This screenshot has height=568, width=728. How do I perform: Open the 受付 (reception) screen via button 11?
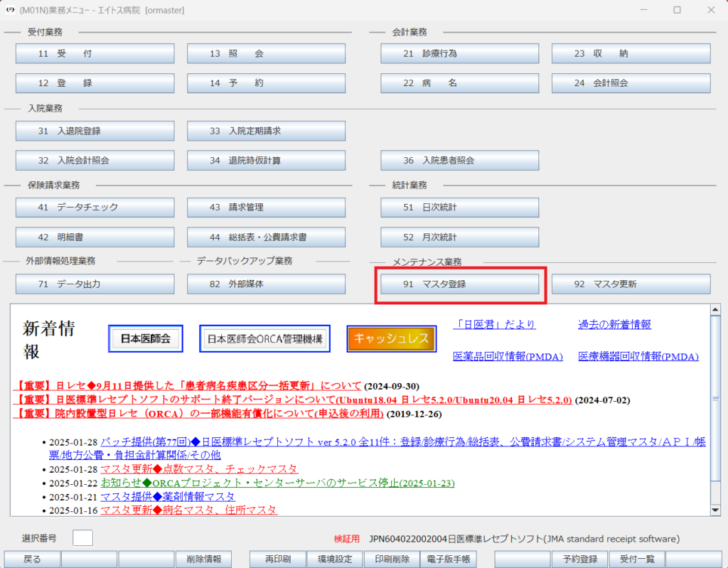point(95,53)
